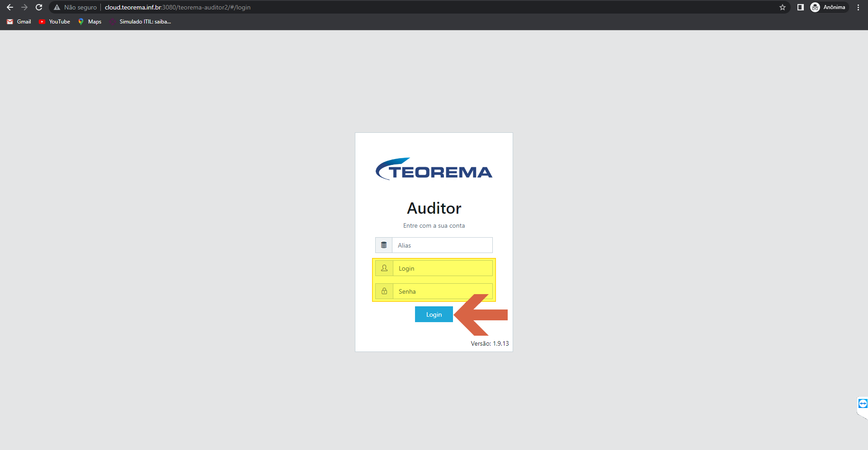Click the Anônima incognito profile indicator
868x450 pixels.
click(x=829, y=7)
